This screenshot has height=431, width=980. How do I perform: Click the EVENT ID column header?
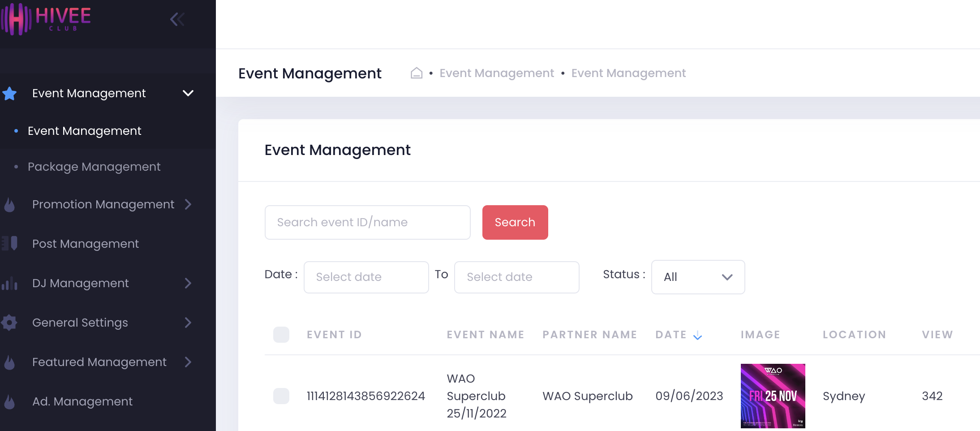click(334, 335)
